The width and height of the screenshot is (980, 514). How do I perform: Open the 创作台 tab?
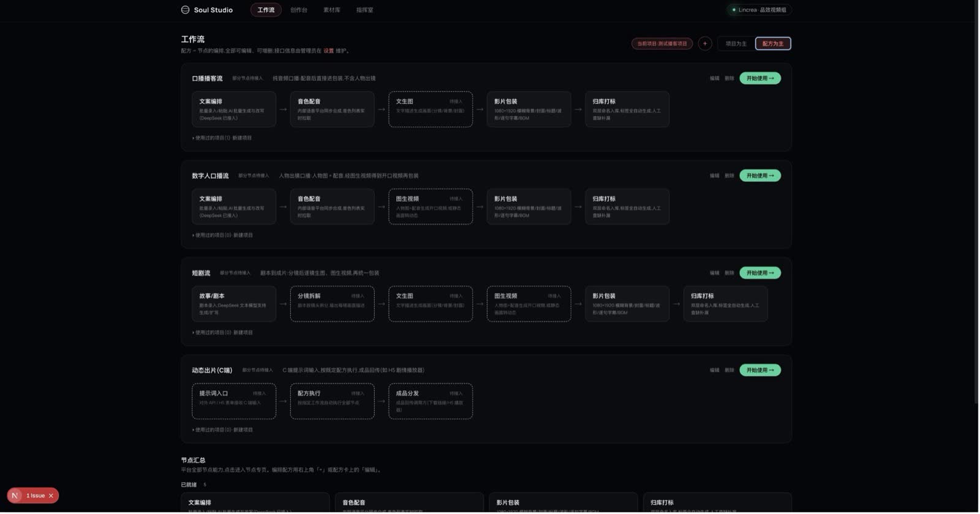pyautogui.click(x=299, y=10)
